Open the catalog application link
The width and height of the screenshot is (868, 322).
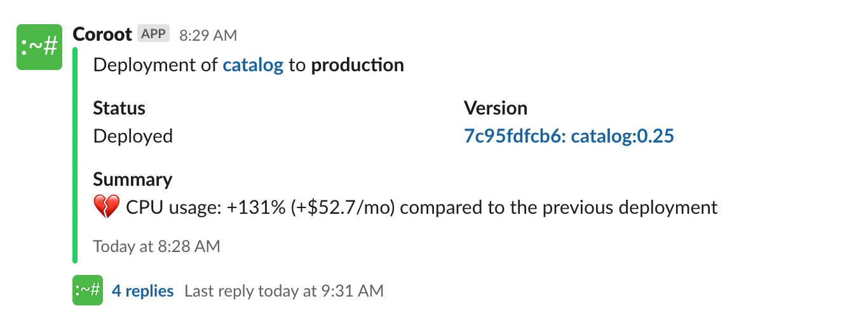pyautogui.click(x=253, y=65)
